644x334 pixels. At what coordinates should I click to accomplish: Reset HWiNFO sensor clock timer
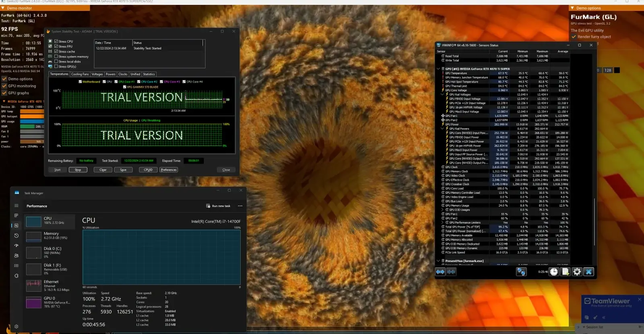(x=554, y=272)
